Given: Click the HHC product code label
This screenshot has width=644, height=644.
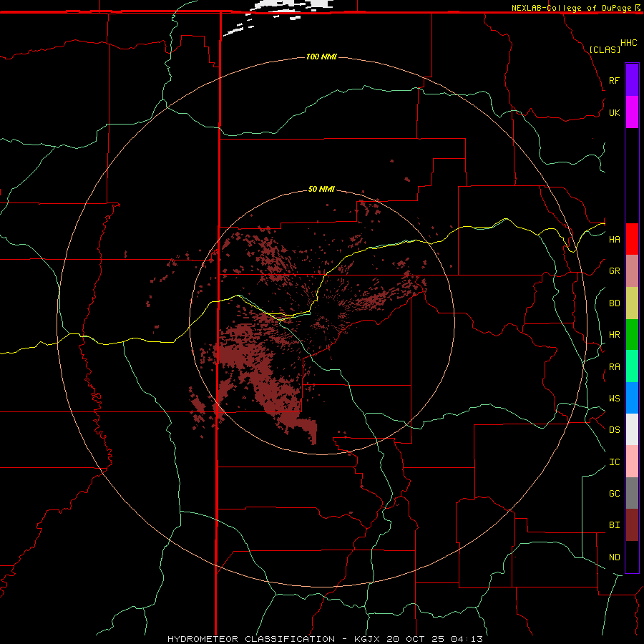Looking at the screenshot, I should pos(628,43).
